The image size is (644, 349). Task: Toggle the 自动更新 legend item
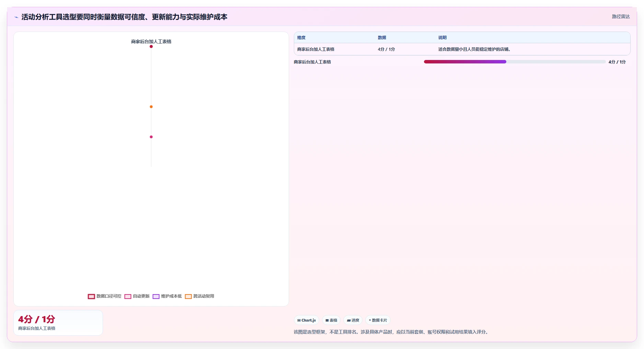(137, 296)
